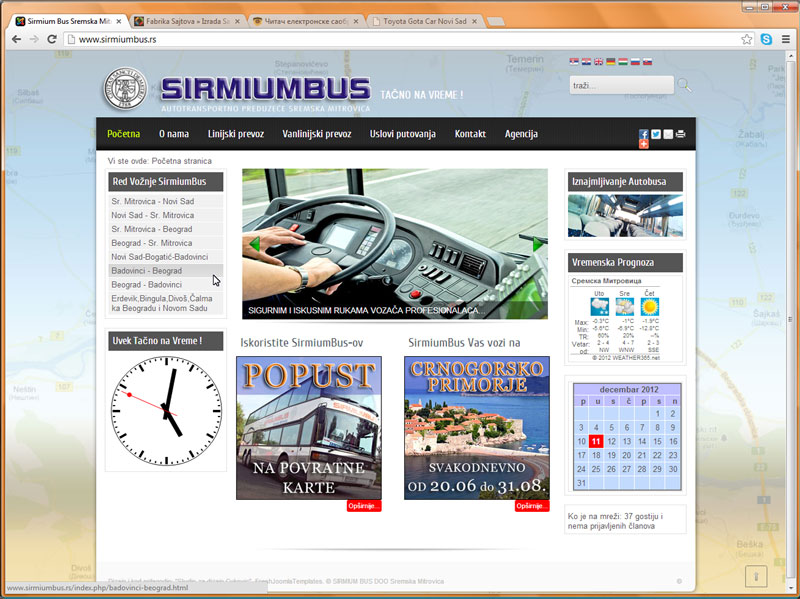Open the Uslovi putovanja menu item
The width and height of the screenshot is (800, 599).
[x=402, y=134]
